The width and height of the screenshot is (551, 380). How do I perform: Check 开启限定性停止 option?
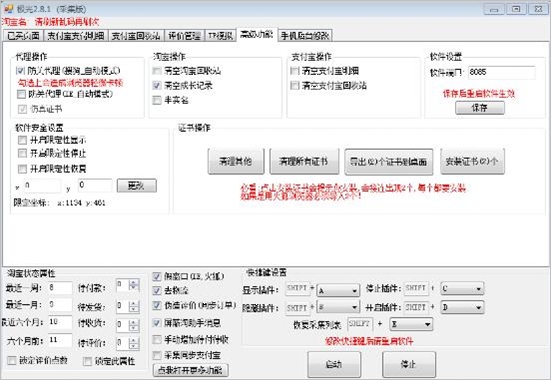pyautogui.click(x=22, y=153)
